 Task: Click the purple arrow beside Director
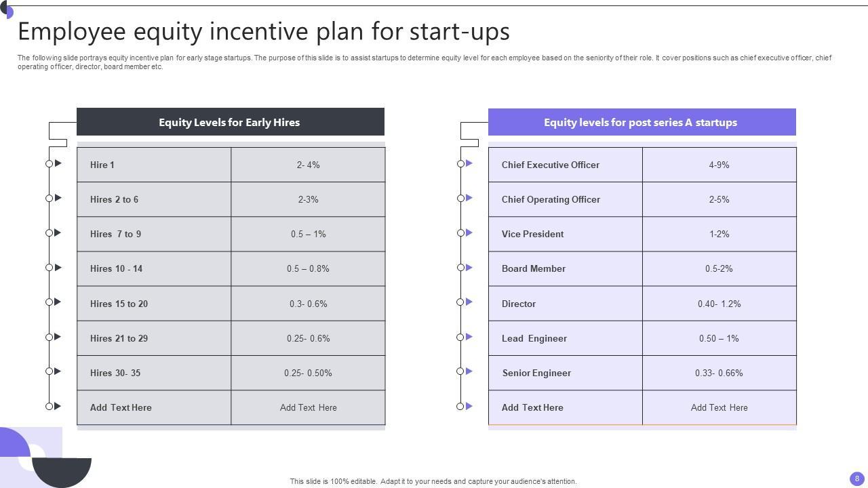(469, 302)
